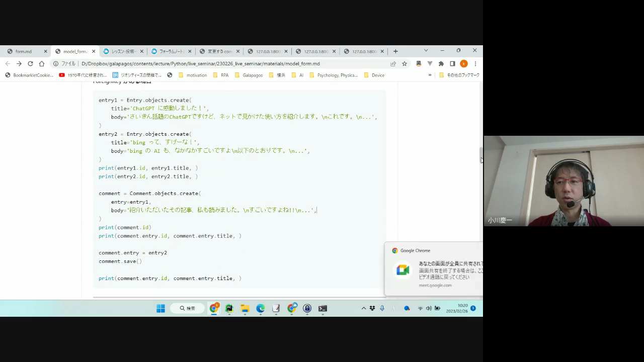Viewport: 644px width, 362px height.
Task: Reload the current page
Action: click(x=30, y=64)
